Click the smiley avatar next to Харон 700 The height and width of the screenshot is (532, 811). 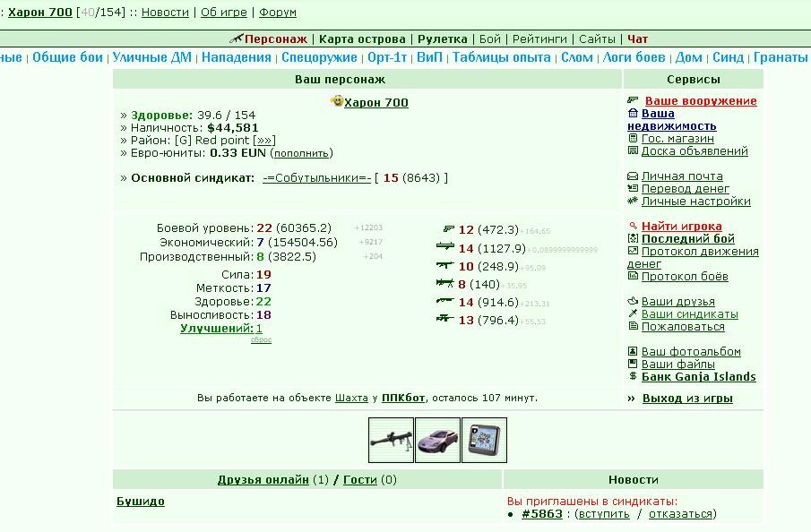click(337, 101)
